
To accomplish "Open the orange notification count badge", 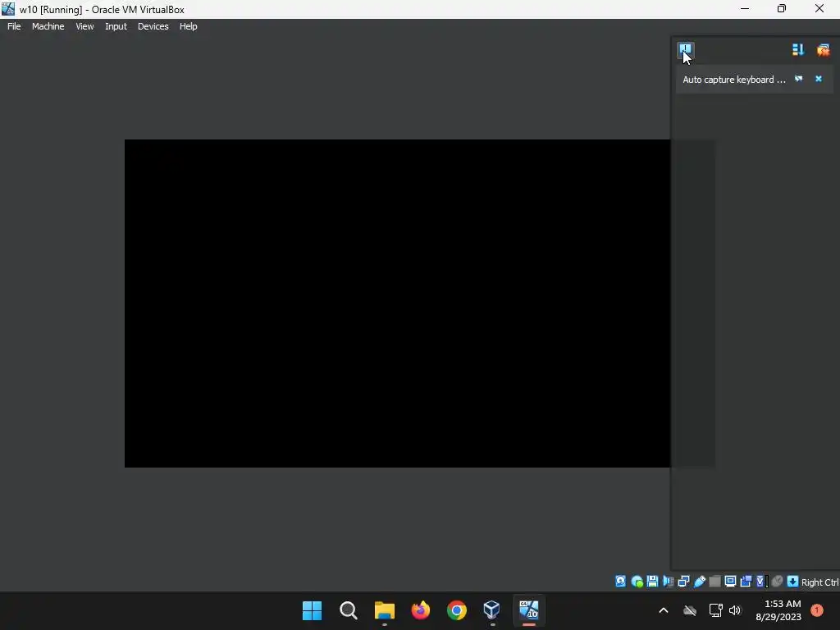I will [x=817, y=610].
